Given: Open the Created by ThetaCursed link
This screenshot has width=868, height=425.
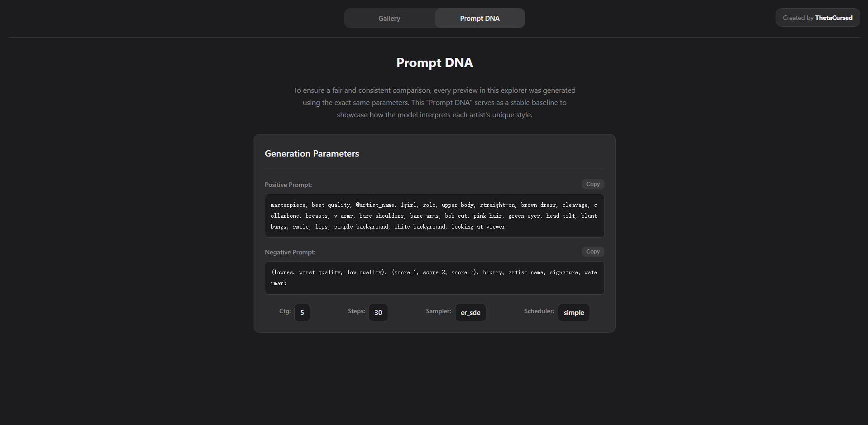Looking at the screenshot, I should [818, 18].
